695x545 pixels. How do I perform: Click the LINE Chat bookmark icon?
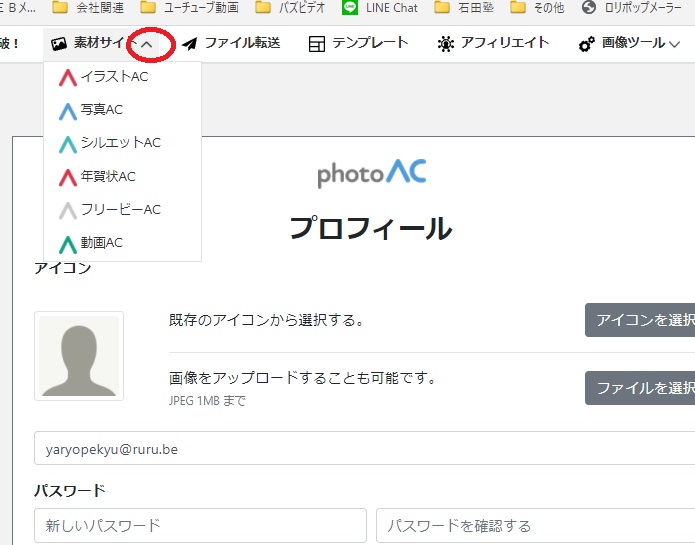350,8
